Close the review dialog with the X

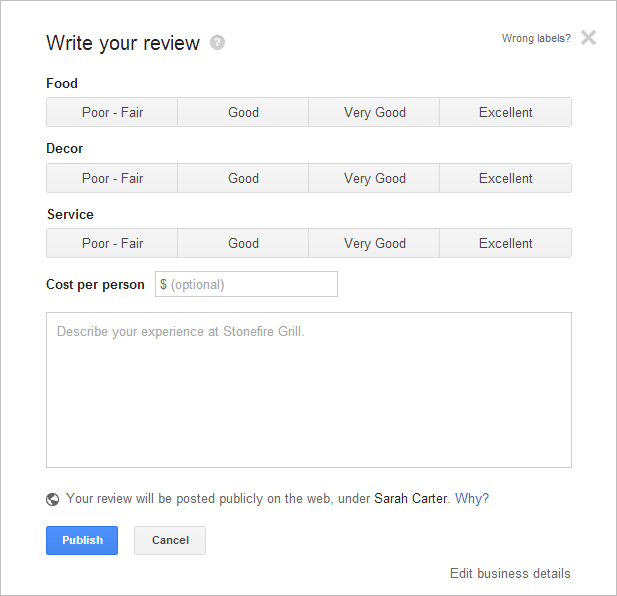[588, 38]
